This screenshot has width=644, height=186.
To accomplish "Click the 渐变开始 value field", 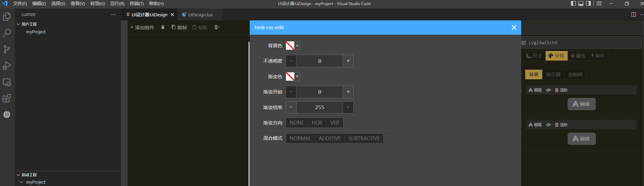I will (320, 92).
